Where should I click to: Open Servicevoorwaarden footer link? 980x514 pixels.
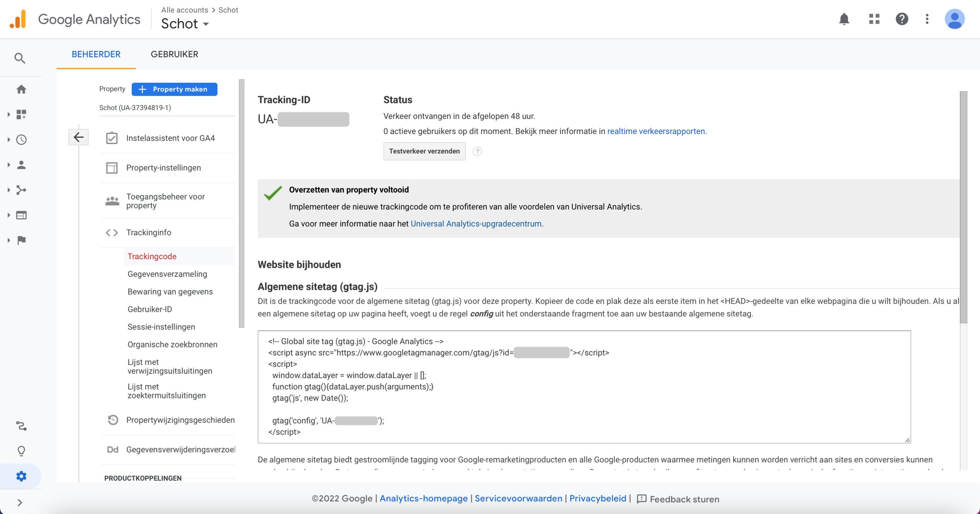click(x=519, y=498)
